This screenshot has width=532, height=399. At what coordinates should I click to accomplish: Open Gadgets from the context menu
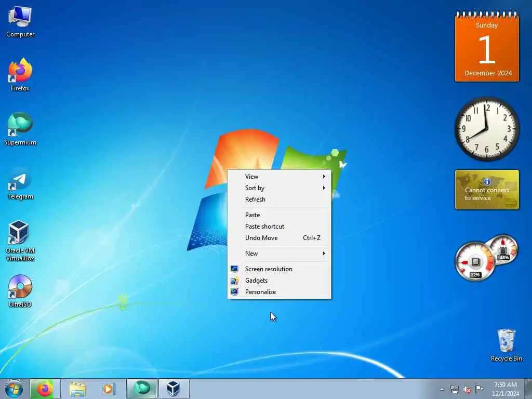coord(279,281)
